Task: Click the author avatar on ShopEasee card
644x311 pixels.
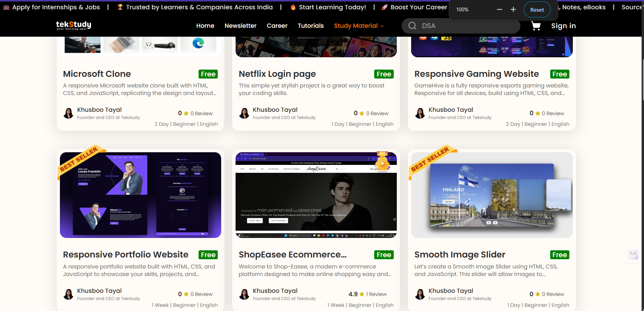Action: (244, 294)
